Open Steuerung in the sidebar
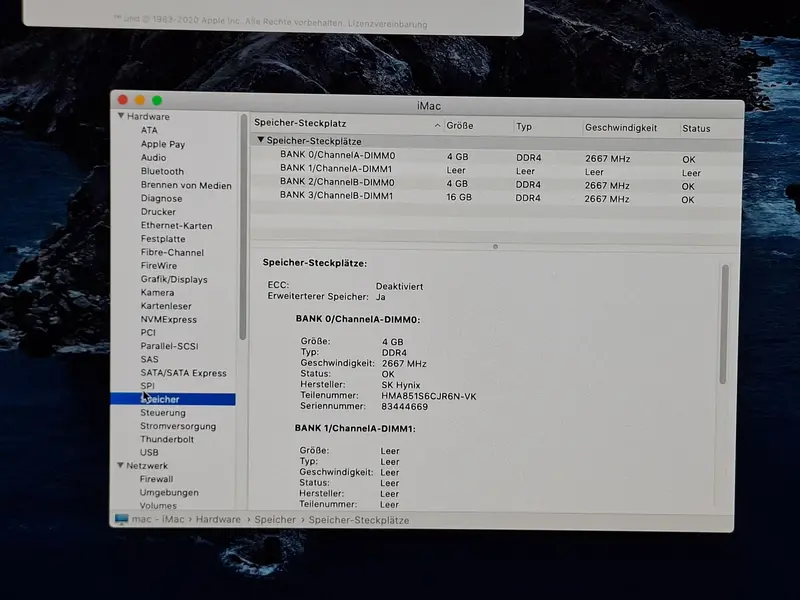 (x=163, y=412)
